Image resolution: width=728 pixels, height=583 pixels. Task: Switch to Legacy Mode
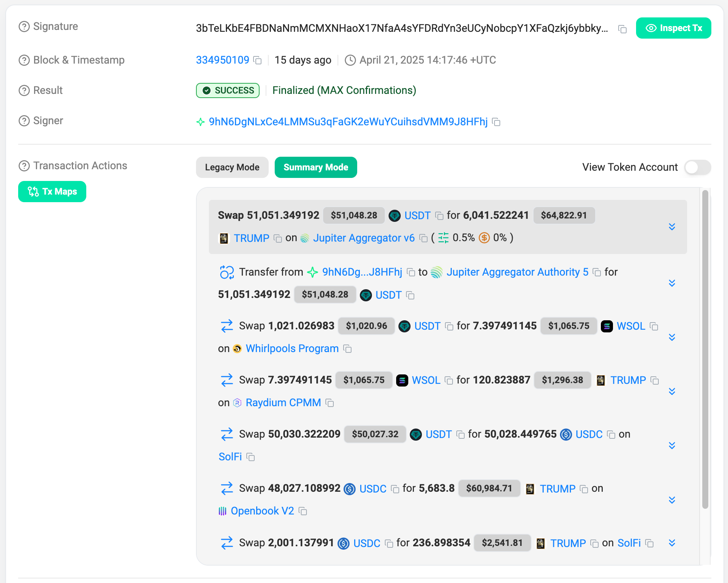pyautogui.click(x=232, y=167)
